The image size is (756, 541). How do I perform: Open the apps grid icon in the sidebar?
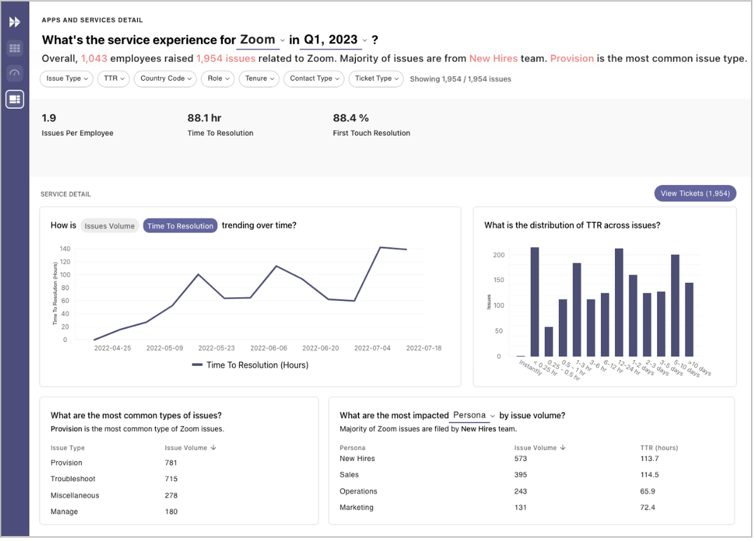14,48
